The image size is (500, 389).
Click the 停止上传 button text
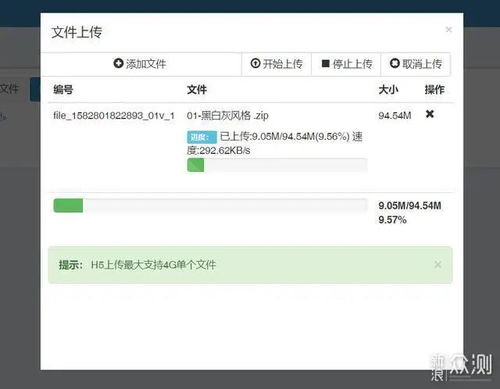click(352, 64)
